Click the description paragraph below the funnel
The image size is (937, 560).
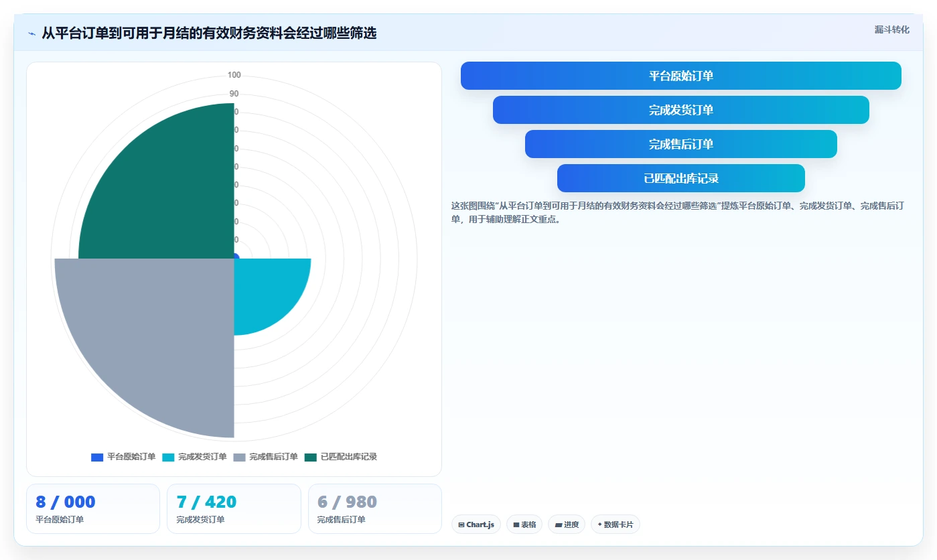pyautogui.click(x=677, y=212)
